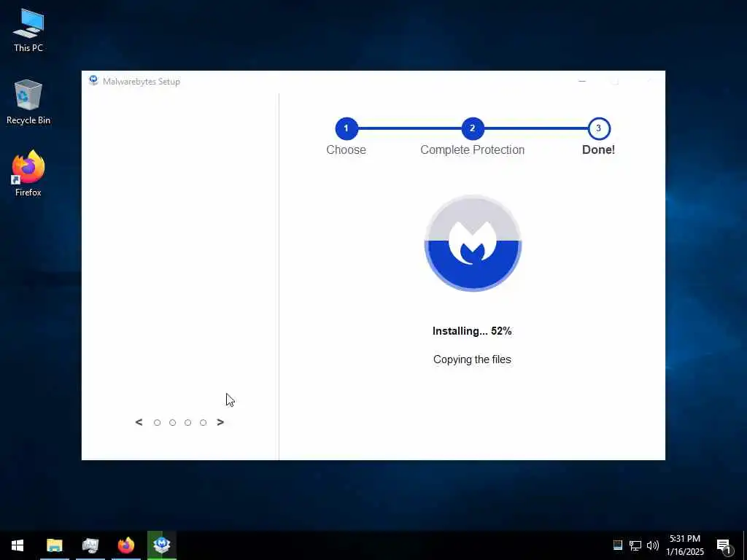Click the Malwarebytes Setup title bar logo
747x560 pixels.
pyautogui.click(x=93, y=80)
